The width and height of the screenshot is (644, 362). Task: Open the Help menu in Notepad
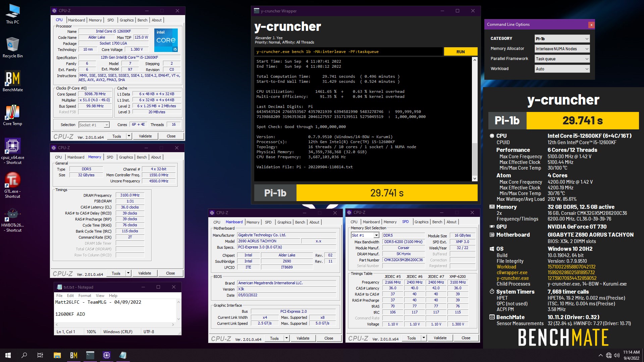113,296
